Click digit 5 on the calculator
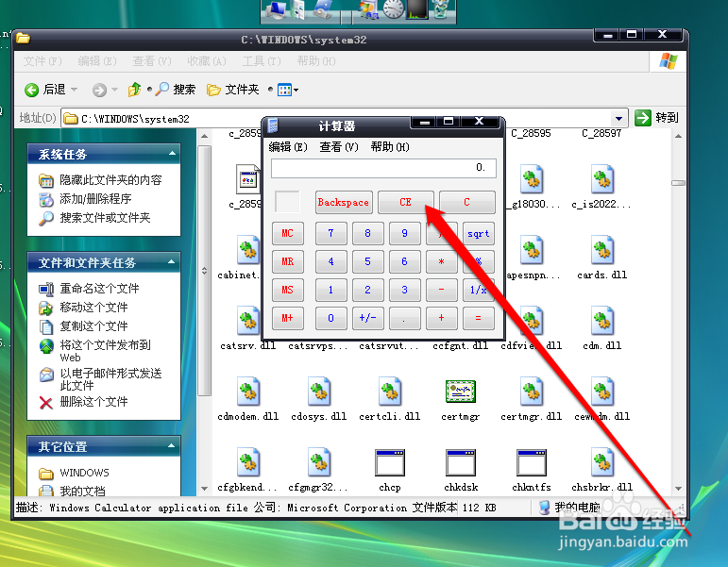 (x=367, y=261)
